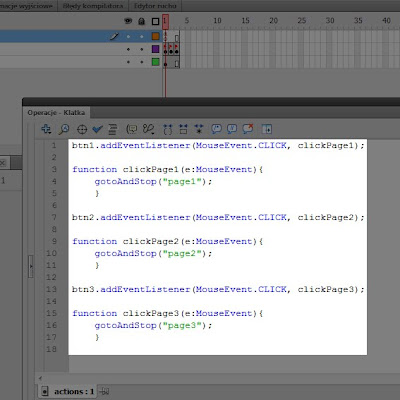This screenshot has width=400, height=400.
Task: Open the debug options stethoscope icon
Action: coord(148,129)
